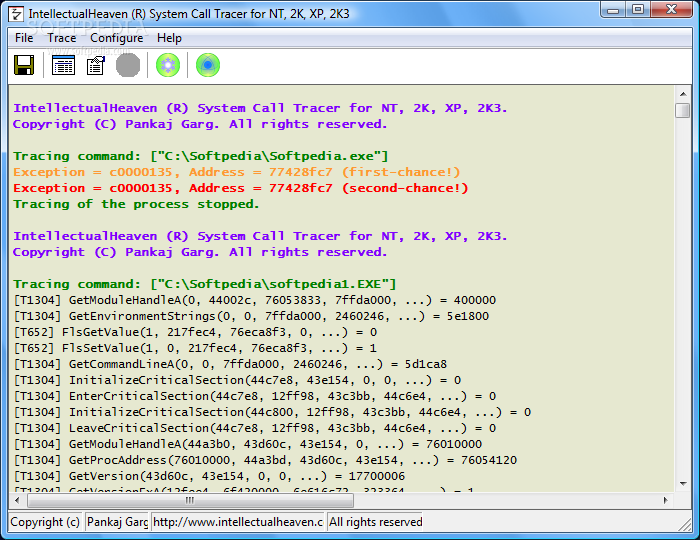
Task: Click the Tracing command softpedia1.EXE line
Action: coord(204,284)
